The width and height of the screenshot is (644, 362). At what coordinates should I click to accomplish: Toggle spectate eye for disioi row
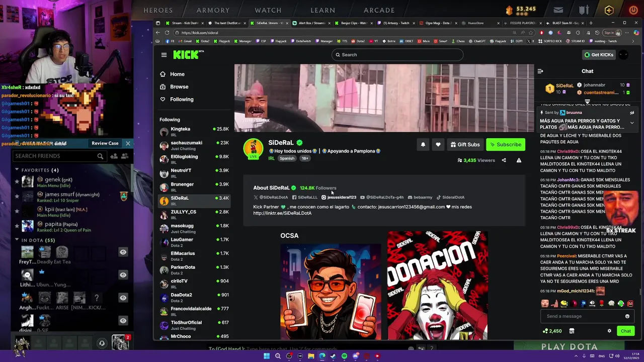tap(123, 320)
